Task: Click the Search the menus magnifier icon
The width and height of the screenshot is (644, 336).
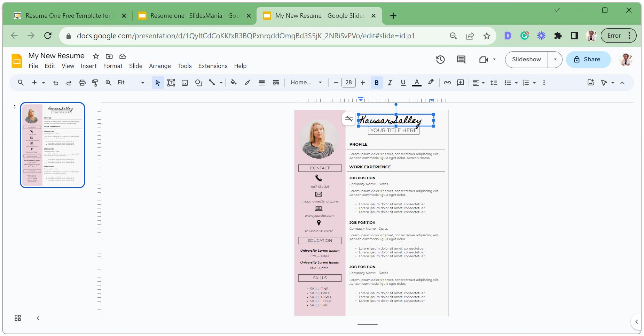Action: click(x=21, y=83)
